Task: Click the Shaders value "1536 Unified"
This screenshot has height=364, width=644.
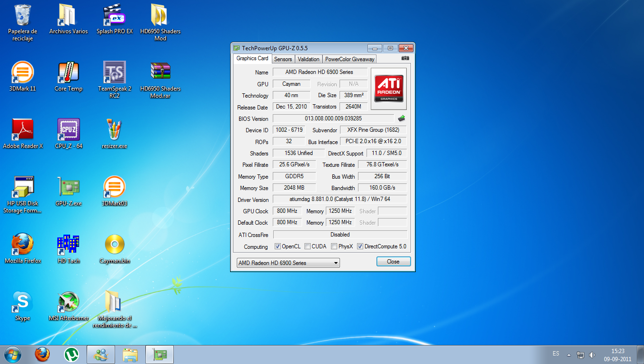Action: tap(299, 153)
